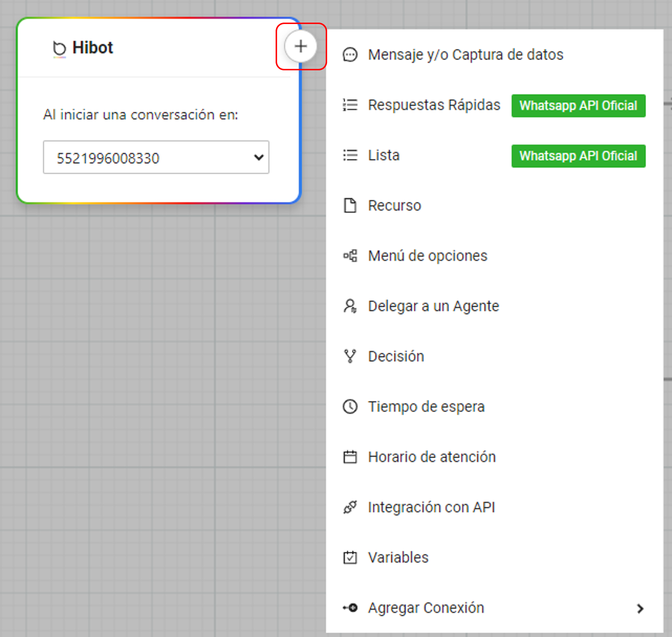Click the Variables checked-calendar icon

[350, 557]
